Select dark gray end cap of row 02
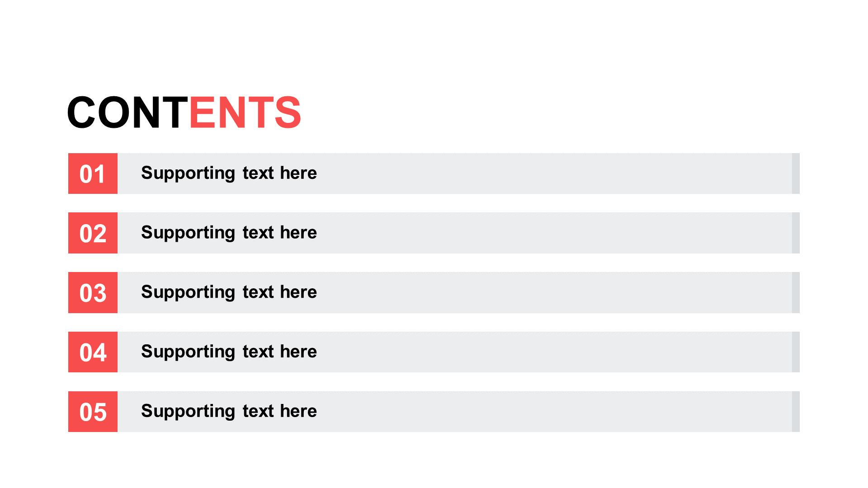This screenshot has height=488, width=868. pos(796,233)
